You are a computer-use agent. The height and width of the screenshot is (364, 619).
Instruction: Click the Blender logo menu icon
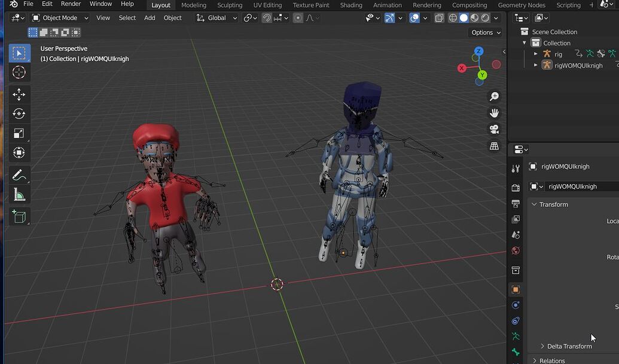13,4
